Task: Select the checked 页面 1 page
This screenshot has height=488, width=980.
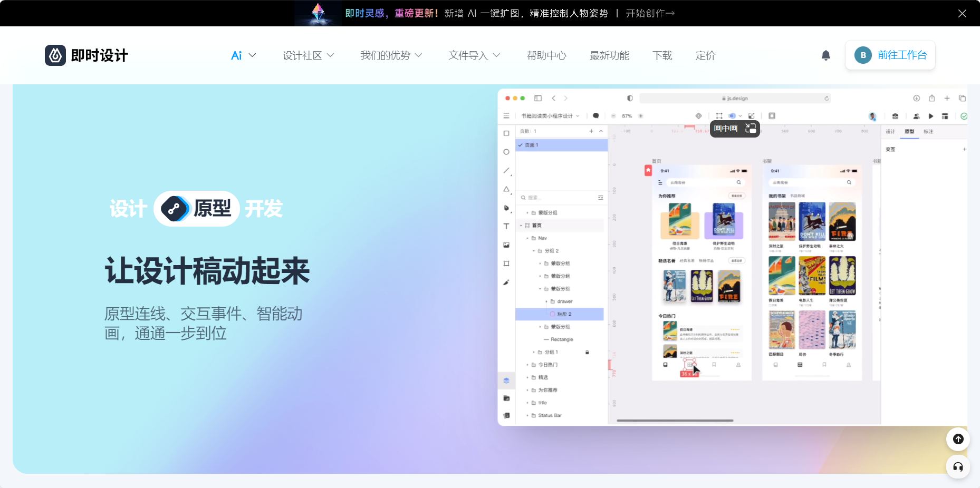Action: 562,145
